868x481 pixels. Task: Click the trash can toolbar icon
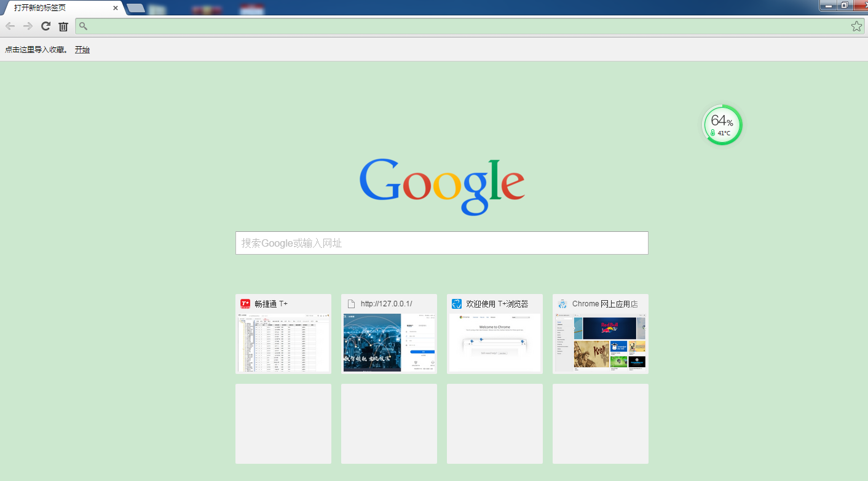tap(63, 26)
